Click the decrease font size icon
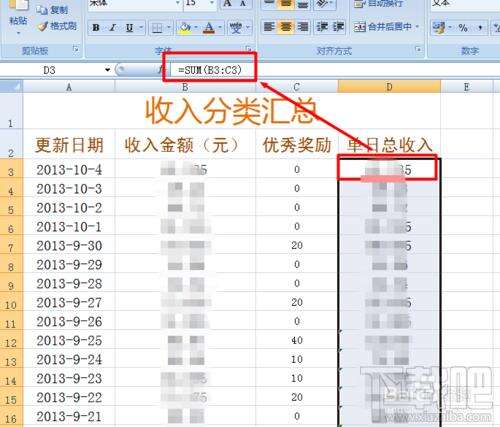Image resolution: width=500 pixels, height=427 pixels. (243, 3)
